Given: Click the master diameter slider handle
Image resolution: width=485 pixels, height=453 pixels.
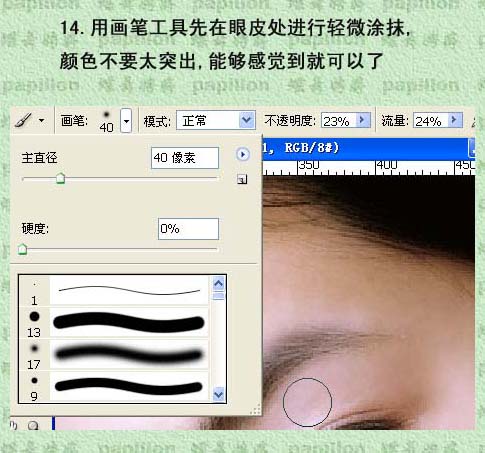Looking at the screenshot, I should [x=60, y=178].
